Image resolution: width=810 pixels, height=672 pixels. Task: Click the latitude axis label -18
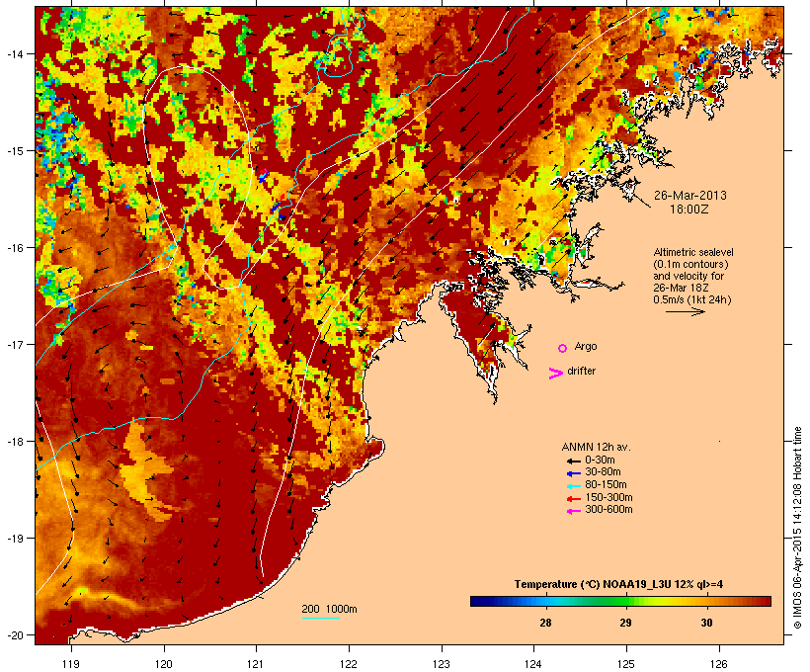pyautogui.click(x=14, y=442)
